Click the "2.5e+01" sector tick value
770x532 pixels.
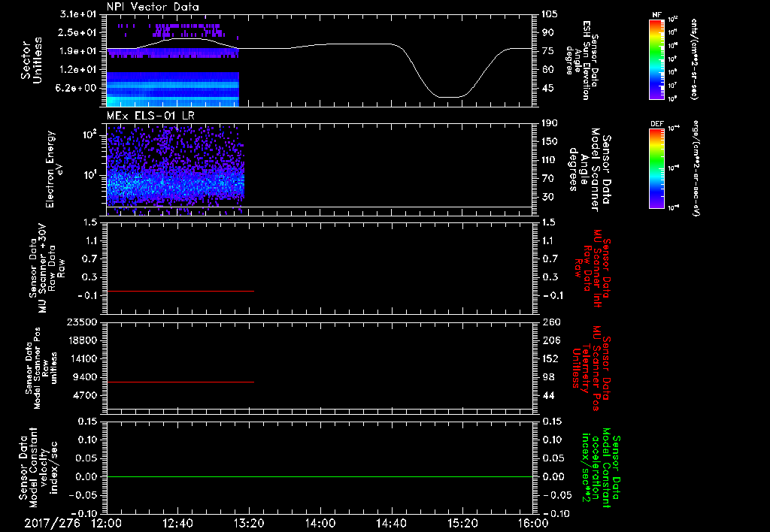(78, 32)
